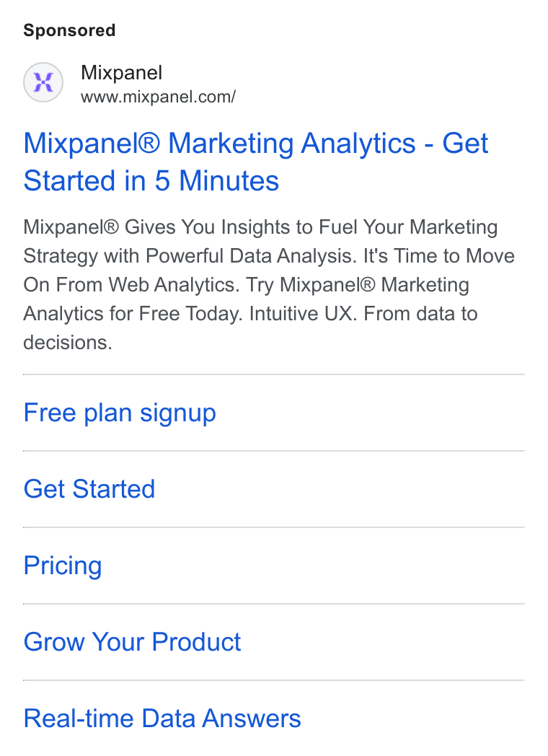Open the Pricing sitelink
Viewport: 548px width, 756px height.
(63, 566)
